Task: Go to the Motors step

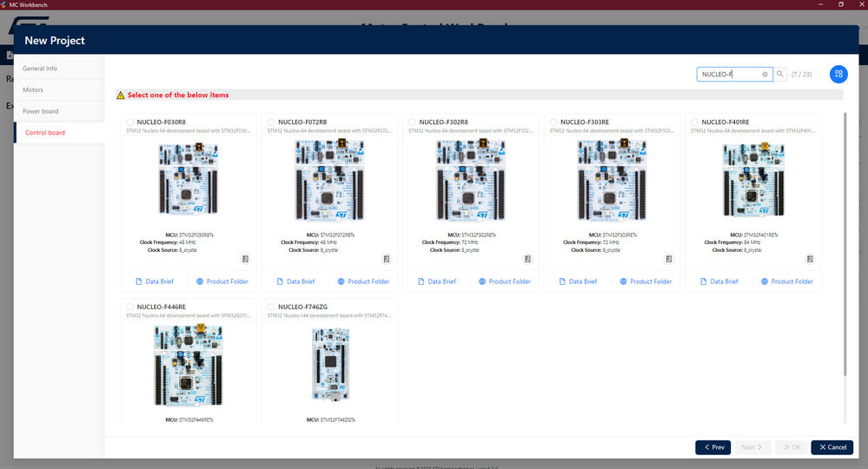Action: [x=59, y=89]
